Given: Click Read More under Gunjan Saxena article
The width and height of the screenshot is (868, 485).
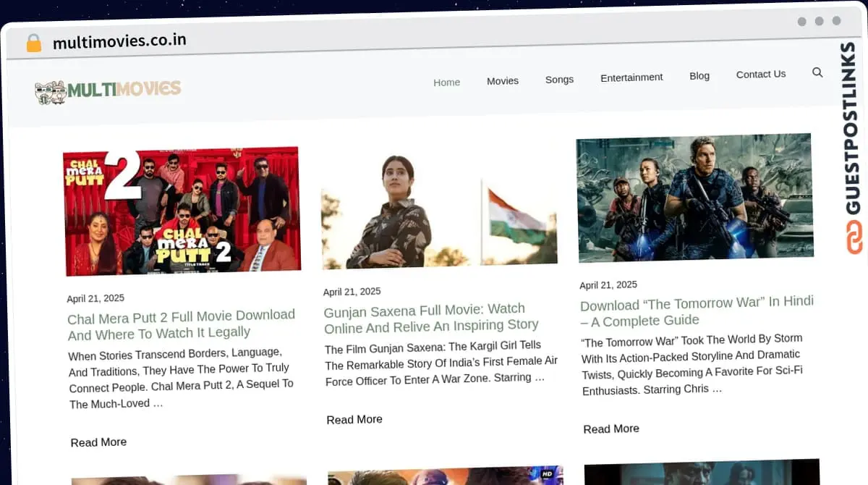Looking at the screenshot, I should [x=354, y=419].
